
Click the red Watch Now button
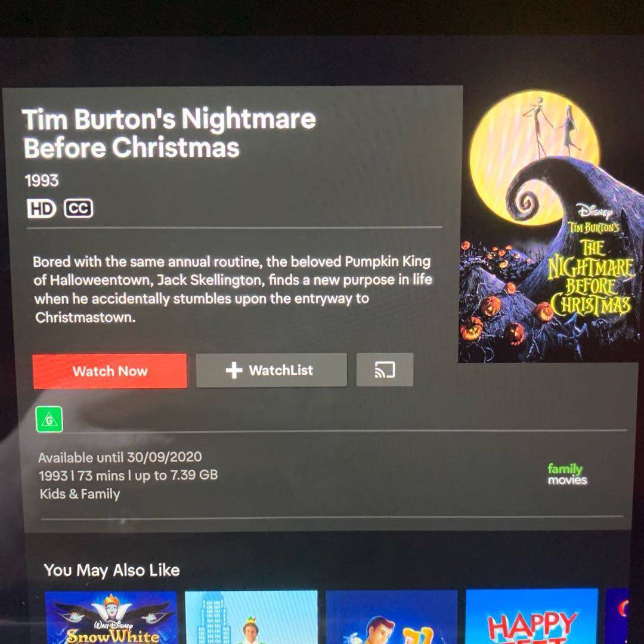pyautogui.click(x=110, y=371)
